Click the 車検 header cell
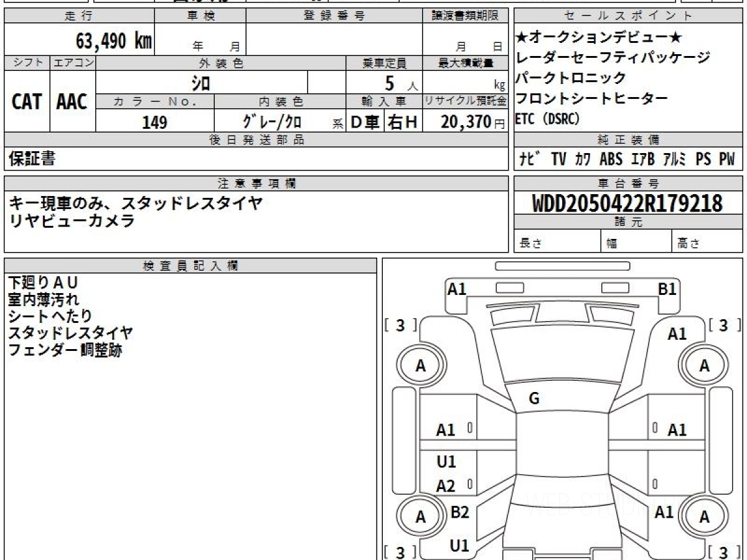Screen dimensions: 747x560 tap(200, 16)
